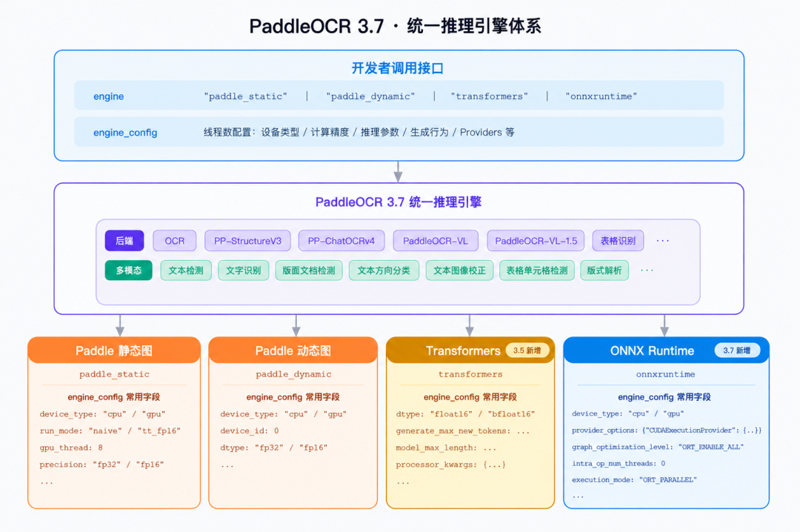Select the PP-ChatOCRv4 chip
Image resolution: width=800 pixels, height=532 pixels.
point(341,241)
